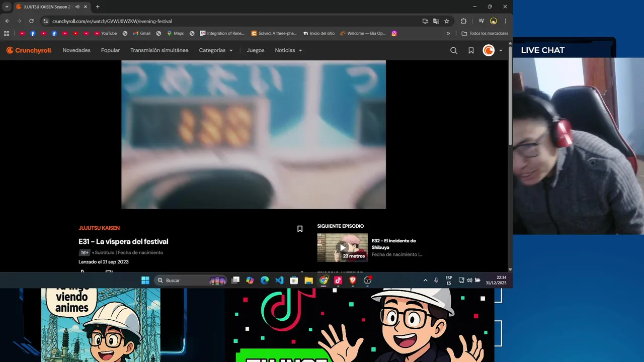Open the Welcome — Elia Op... bookmark
Screen dimensions: 644x362
[x=363, y=33]
